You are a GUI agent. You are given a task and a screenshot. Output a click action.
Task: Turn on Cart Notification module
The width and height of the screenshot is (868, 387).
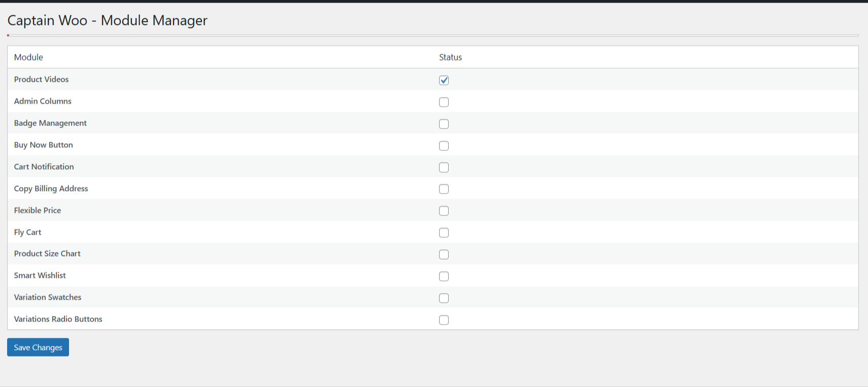tap(444, 167)
